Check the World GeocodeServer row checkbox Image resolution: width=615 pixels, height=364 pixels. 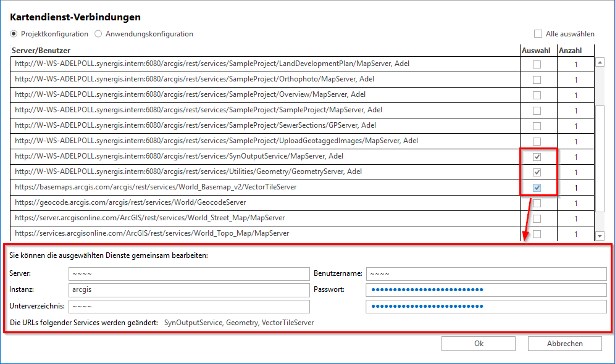coord(537,203)
